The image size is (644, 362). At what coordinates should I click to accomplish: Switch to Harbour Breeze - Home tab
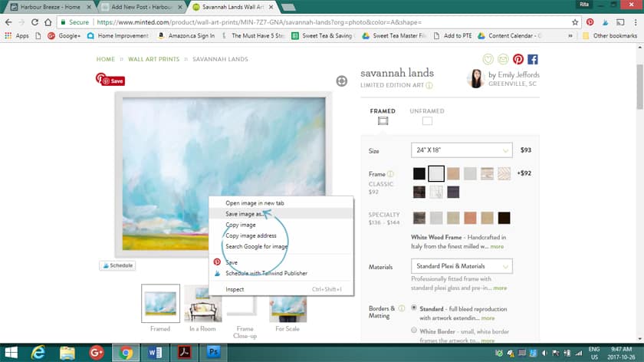point(50,7)
